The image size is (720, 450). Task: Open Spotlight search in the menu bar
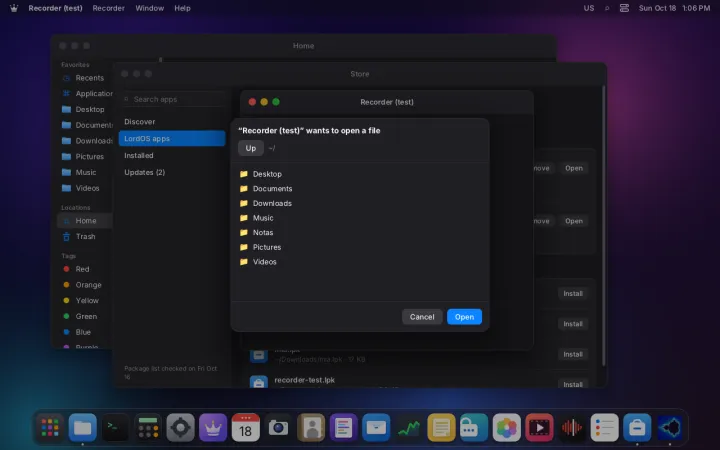pyautogui.click(x=607, y=8)
